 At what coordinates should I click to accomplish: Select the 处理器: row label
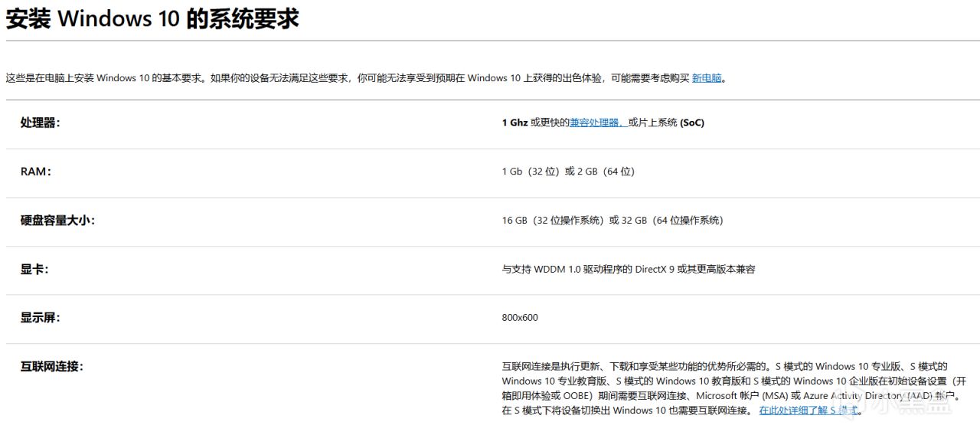(x=40, y=123)
